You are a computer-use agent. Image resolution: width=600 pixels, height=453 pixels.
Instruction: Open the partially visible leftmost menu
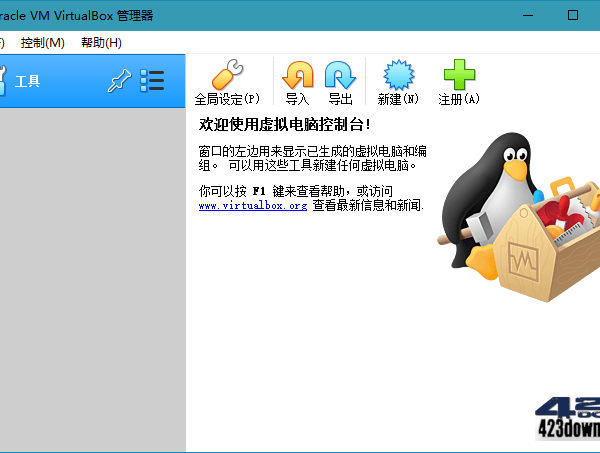point(2,43)
